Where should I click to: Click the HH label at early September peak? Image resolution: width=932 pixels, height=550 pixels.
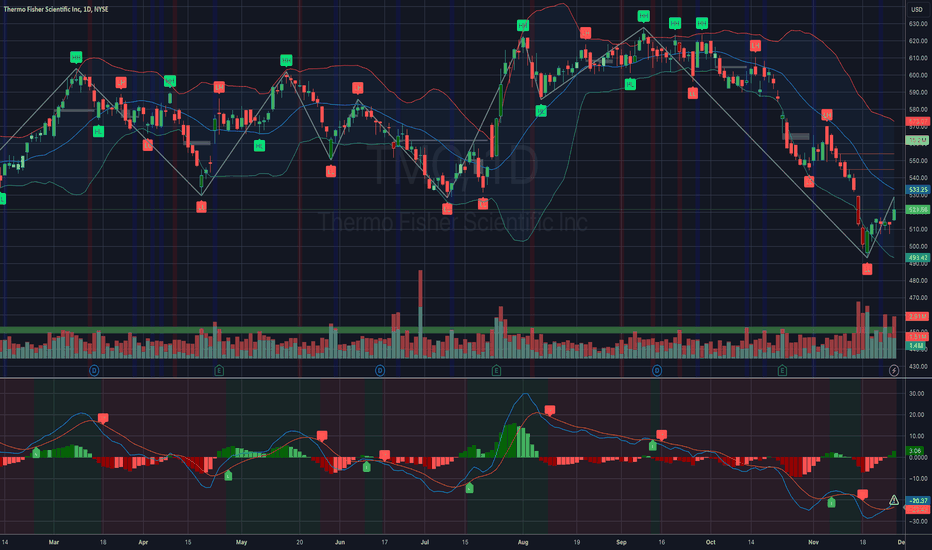click(x=644, y=15)
